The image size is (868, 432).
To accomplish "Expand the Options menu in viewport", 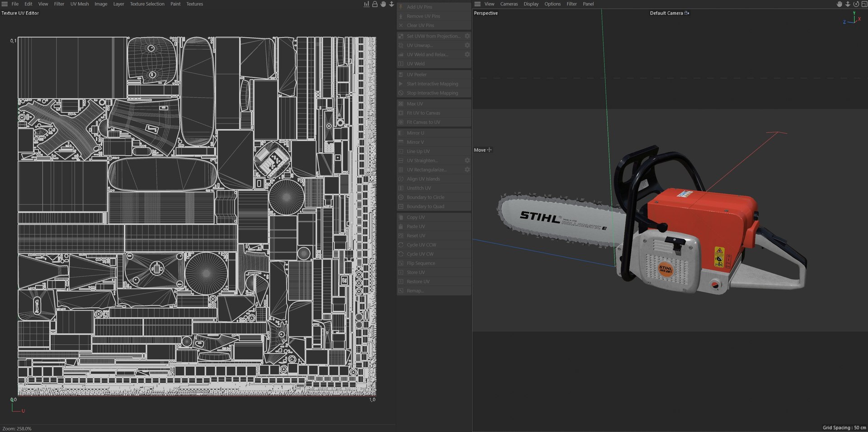I will click(x=552, y=4).
